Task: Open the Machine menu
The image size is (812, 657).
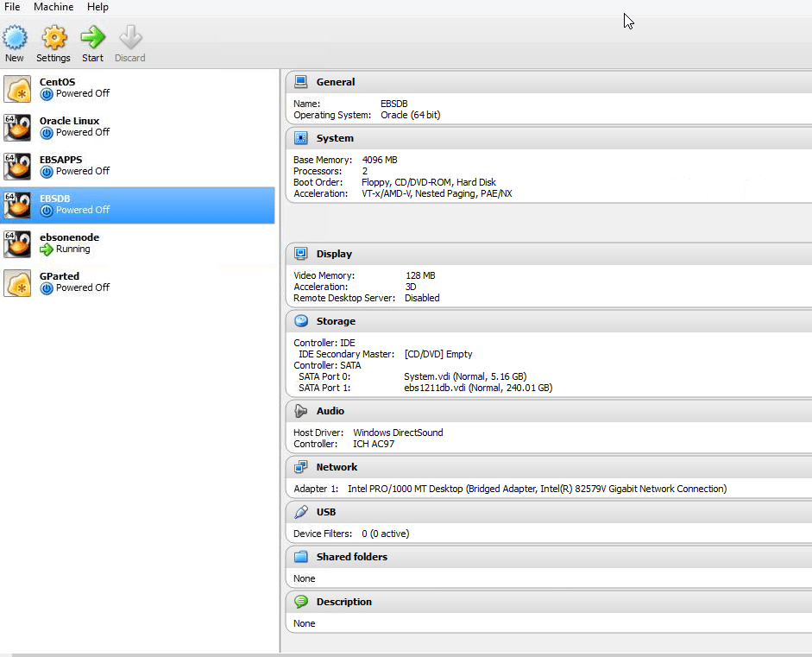Action: click(54, 7)
